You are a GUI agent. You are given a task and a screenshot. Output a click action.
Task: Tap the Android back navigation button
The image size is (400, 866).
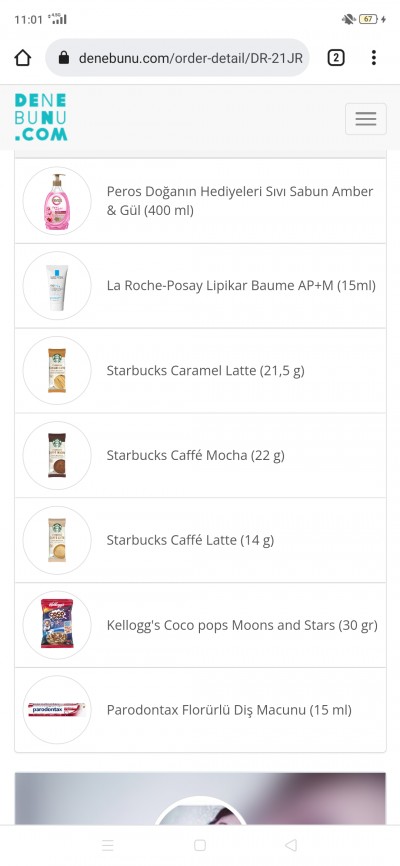tap(291, 845)
